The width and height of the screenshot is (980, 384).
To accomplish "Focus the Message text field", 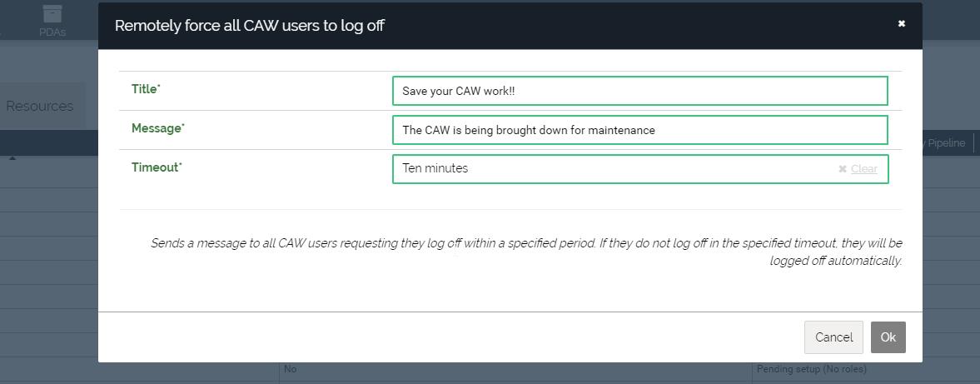I will [639, 130].
